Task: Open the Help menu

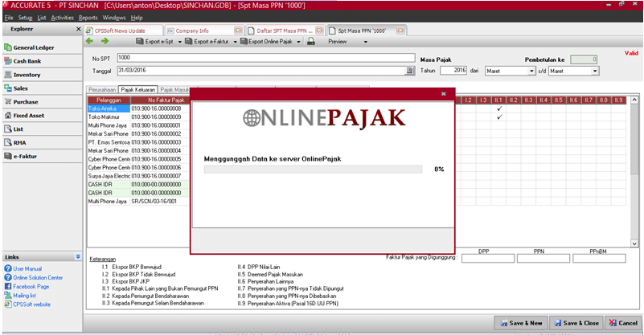Action: click(137, 18)
